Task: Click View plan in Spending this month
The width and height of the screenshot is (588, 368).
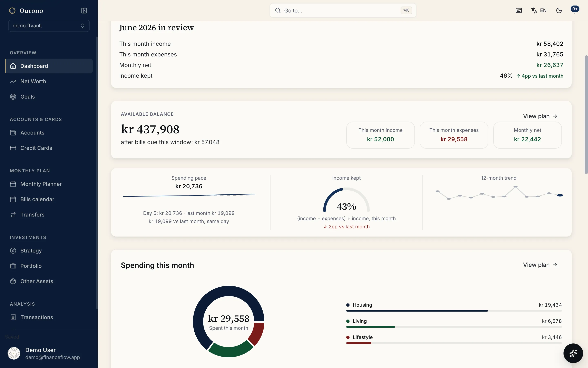Action: point(540,265)
